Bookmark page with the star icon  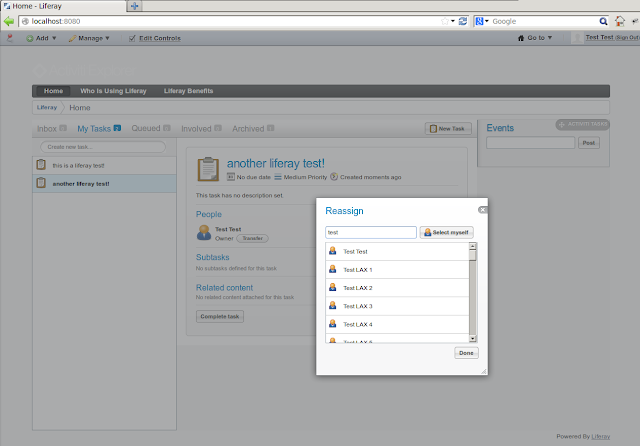444,21
